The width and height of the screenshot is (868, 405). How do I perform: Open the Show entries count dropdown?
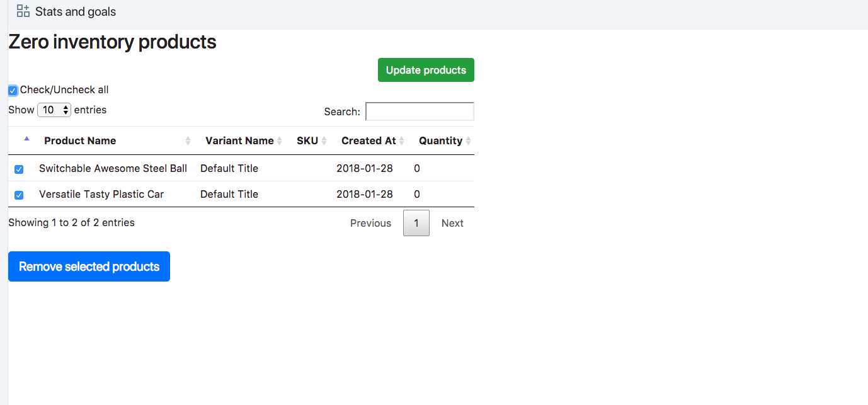(x=54, y=110)
